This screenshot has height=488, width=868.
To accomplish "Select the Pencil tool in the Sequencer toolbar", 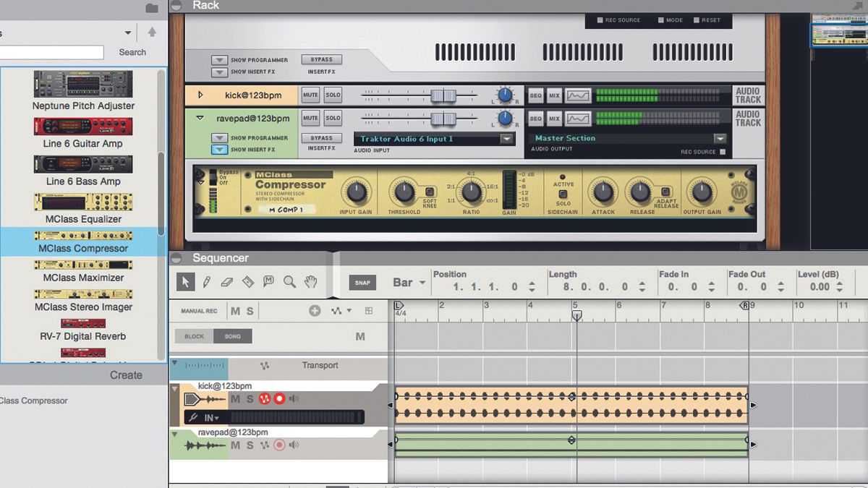I will click(207, 282).
